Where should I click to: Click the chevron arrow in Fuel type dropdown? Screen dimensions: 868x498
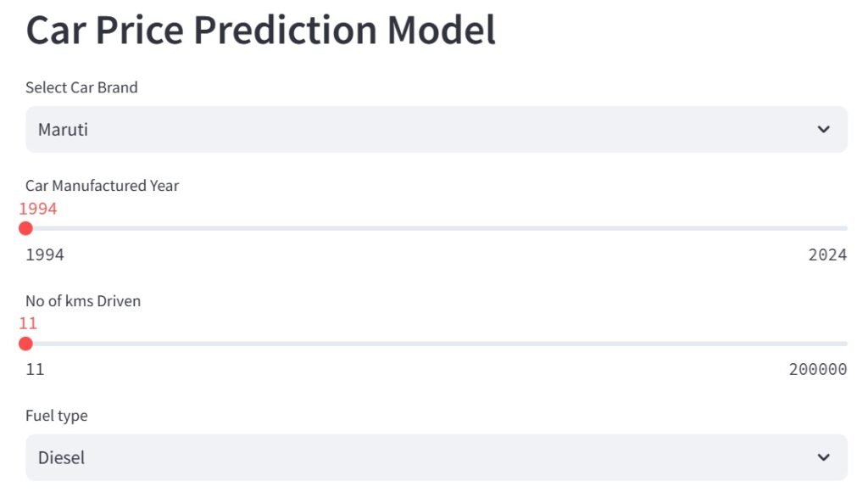pos(823,457)
